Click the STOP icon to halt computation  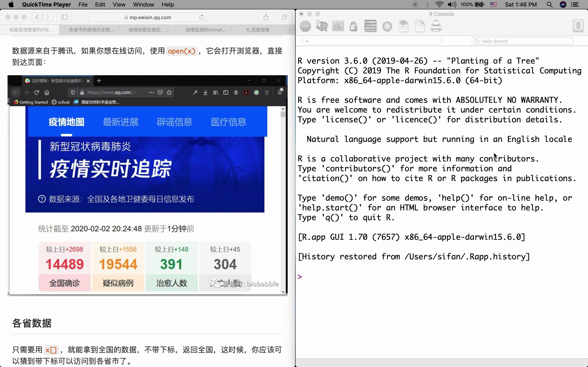[305, 26]
